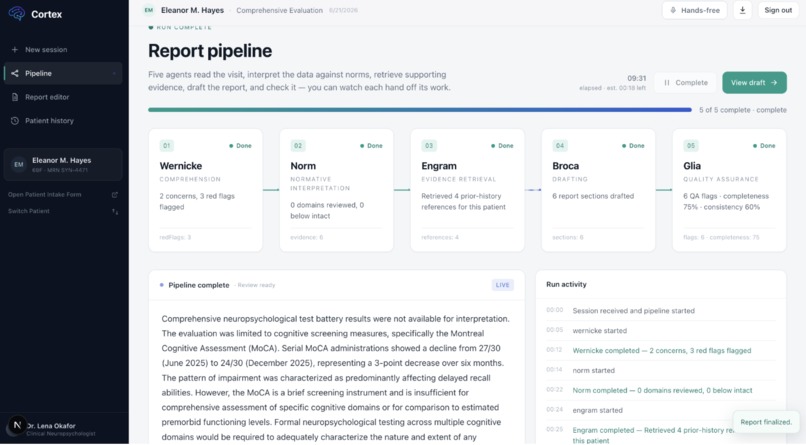Click the View draft button
Image resolution: width=806 pixels, height=445 pixels.
click(754, 83)
